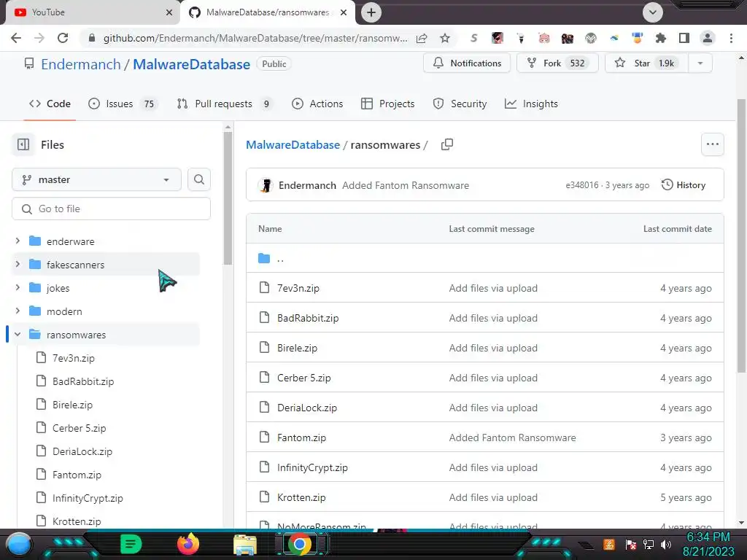Open the Endermanch owner link
The image size is (747, 560).
click(x=81, y=64)
